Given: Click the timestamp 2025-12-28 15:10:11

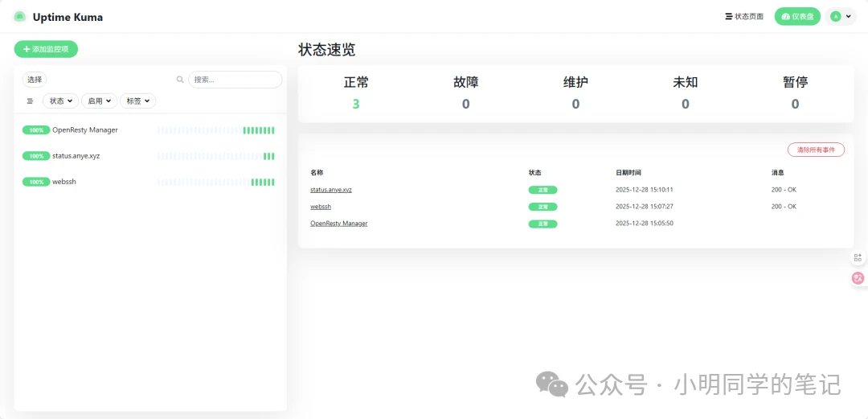Looking at the screenshot, I should click(x=645, y=190).
